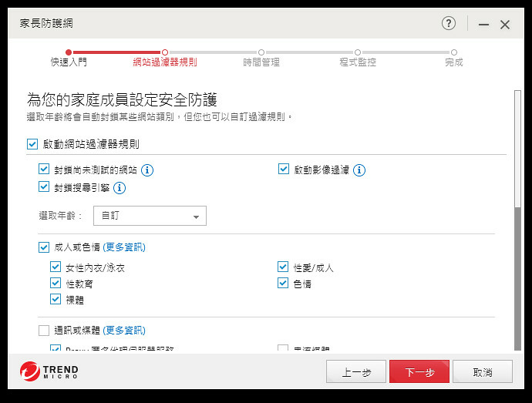This screenshot has height=403, width=532.
Task: Open 更多資訊 link for 成人或色情
Action: [x=124, y=247]
